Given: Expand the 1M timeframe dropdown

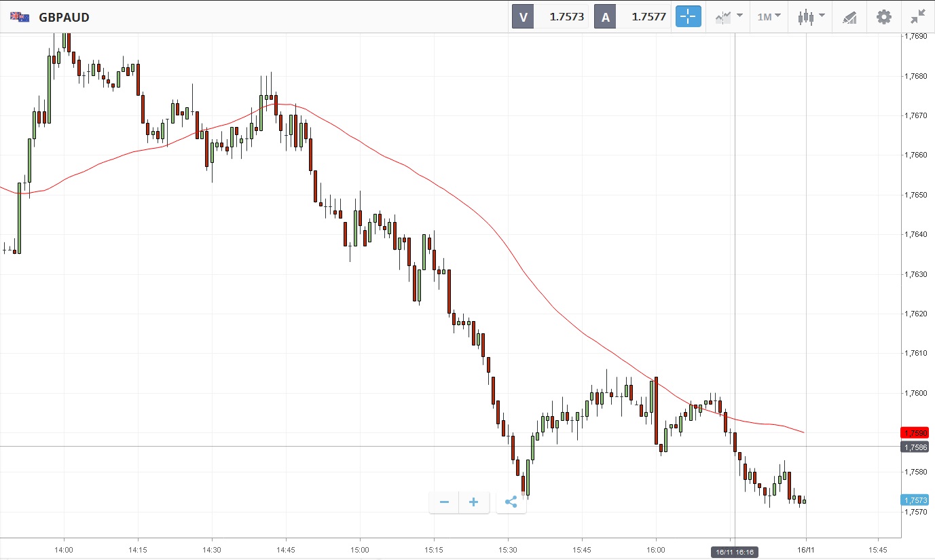Looking at the screenshot, I should tap(769, 17).
